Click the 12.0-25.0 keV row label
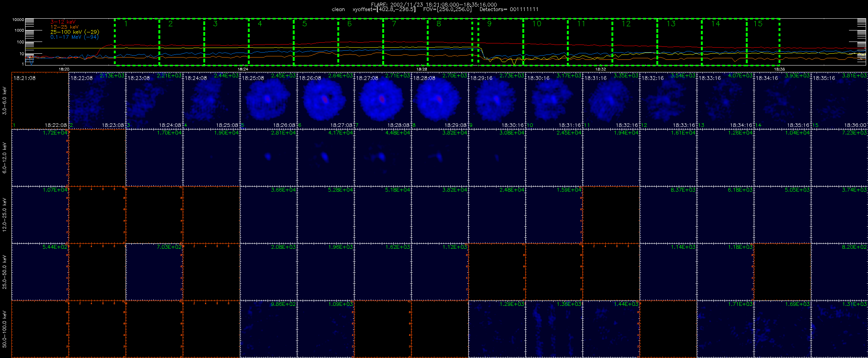Image resolution: width=868 pixels, height=358 pixels. (x=5, y=215)
